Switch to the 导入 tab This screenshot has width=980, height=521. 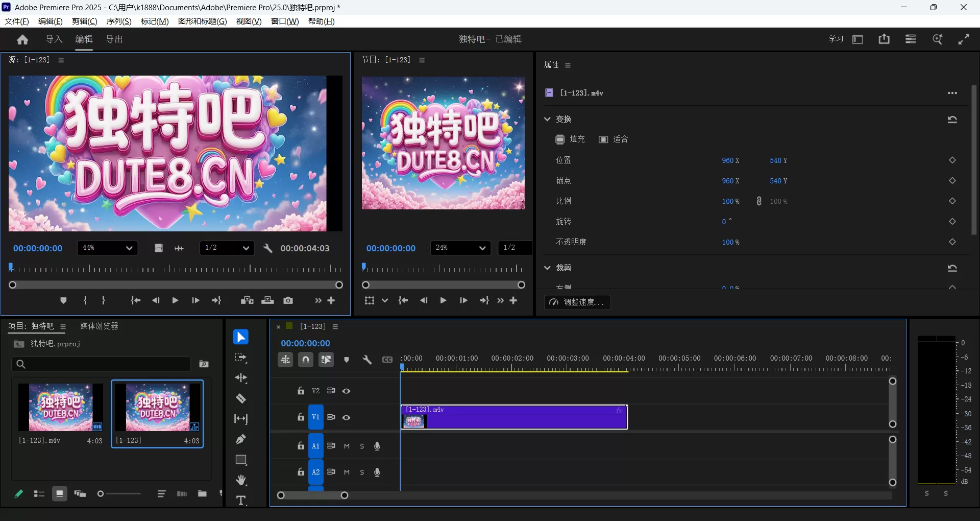click(x=54, y=39)
